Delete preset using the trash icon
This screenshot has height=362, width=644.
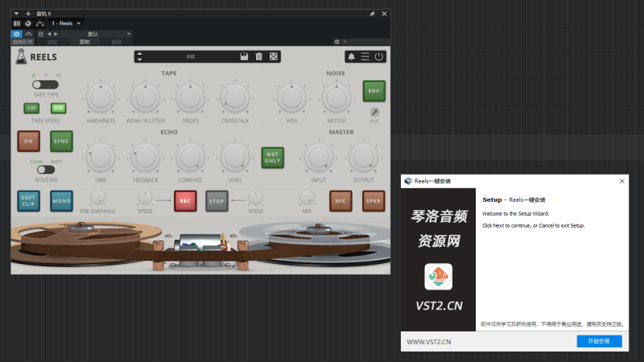coord(258,56)
